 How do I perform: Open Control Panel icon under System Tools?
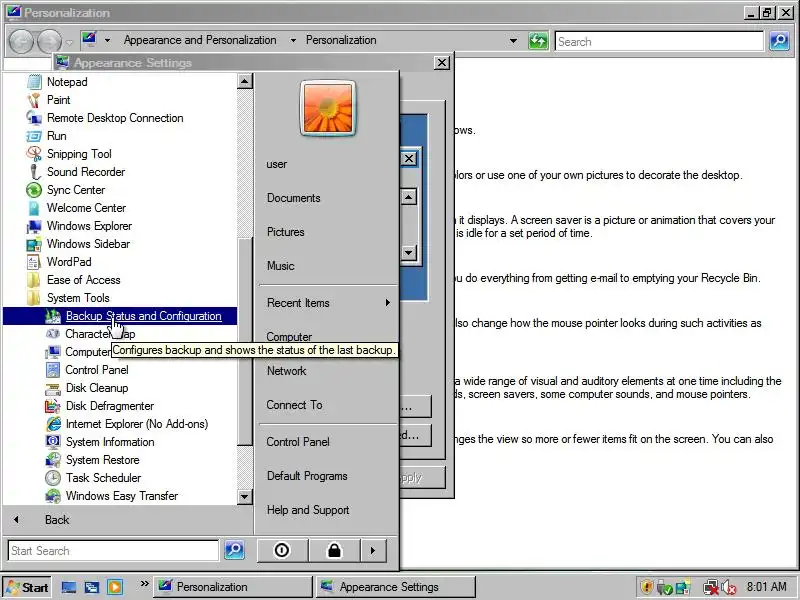tap(53, 370)
